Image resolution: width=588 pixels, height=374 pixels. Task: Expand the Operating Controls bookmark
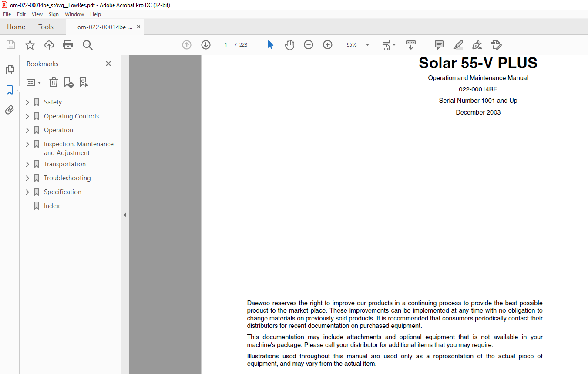click(x=28, y=116)
